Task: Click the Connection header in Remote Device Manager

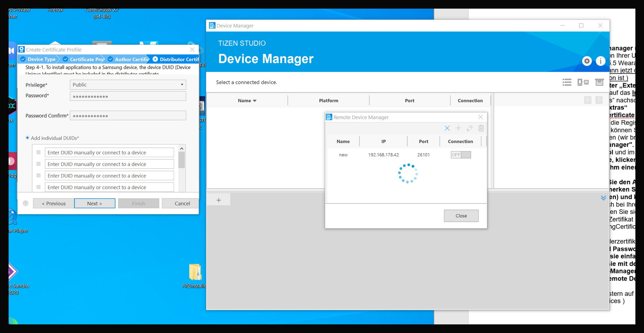Action: 460,142
